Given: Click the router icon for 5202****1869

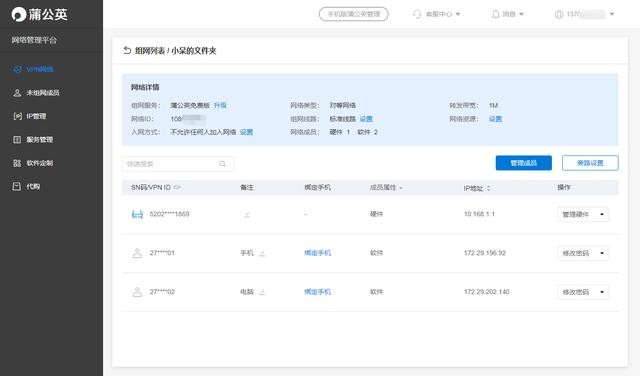Looking at the screenshot, I should tap(137, 214).
